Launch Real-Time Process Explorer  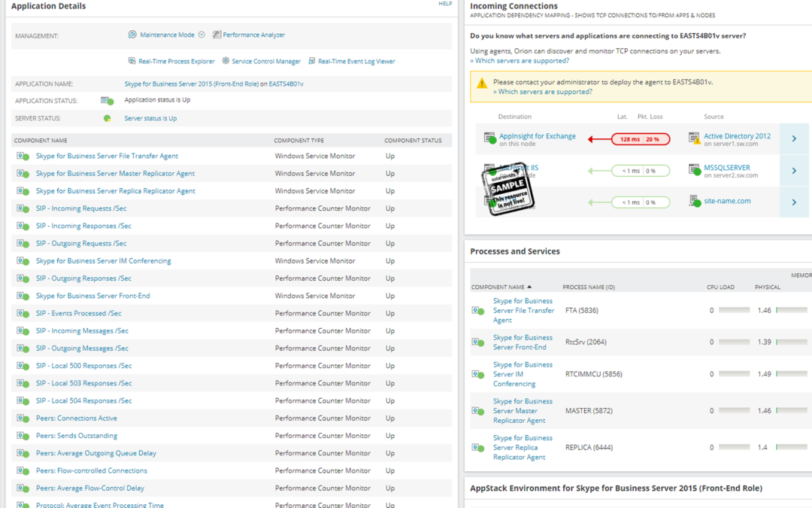pos(177,61)
